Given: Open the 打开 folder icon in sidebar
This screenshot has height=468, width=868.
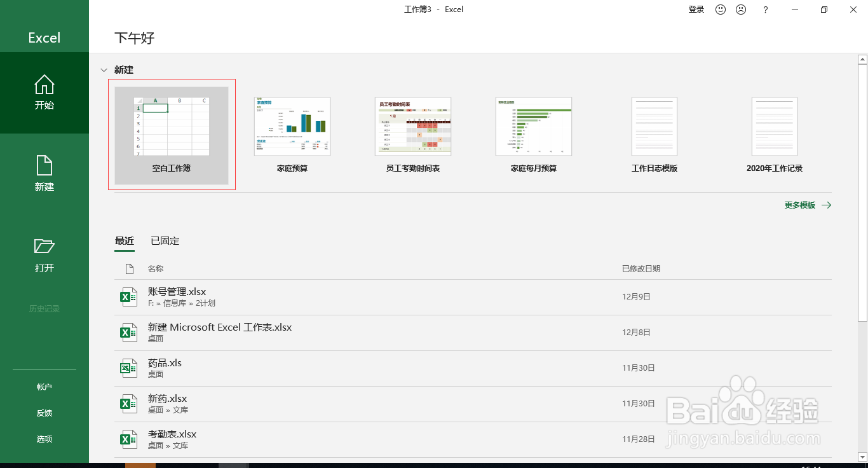Looking at the screenshot, I should (x=44, y=246).
